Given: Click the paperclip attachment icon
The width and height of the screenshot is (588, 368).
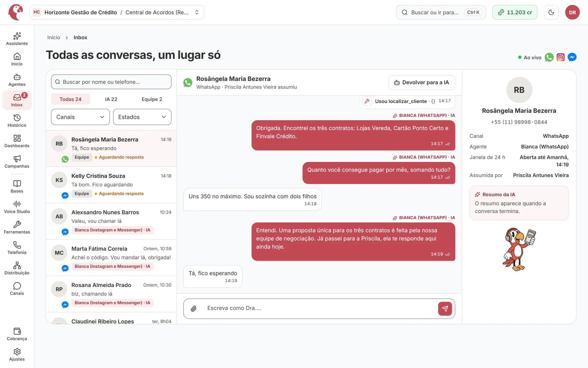Looking at the screenshot, I should (194, 309).
